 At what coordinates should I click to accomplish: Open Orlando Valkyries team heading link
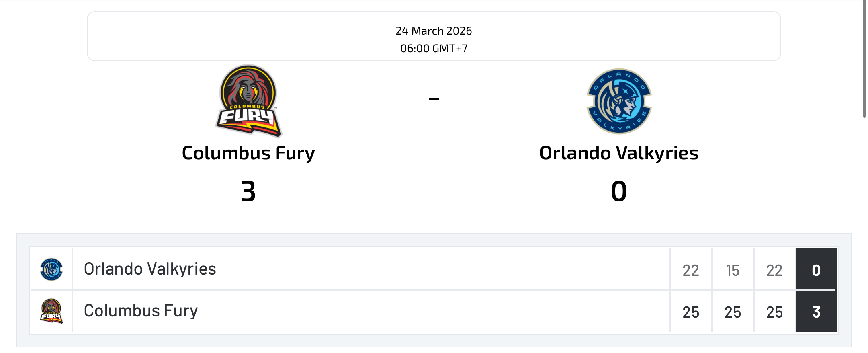coord(619,153)
